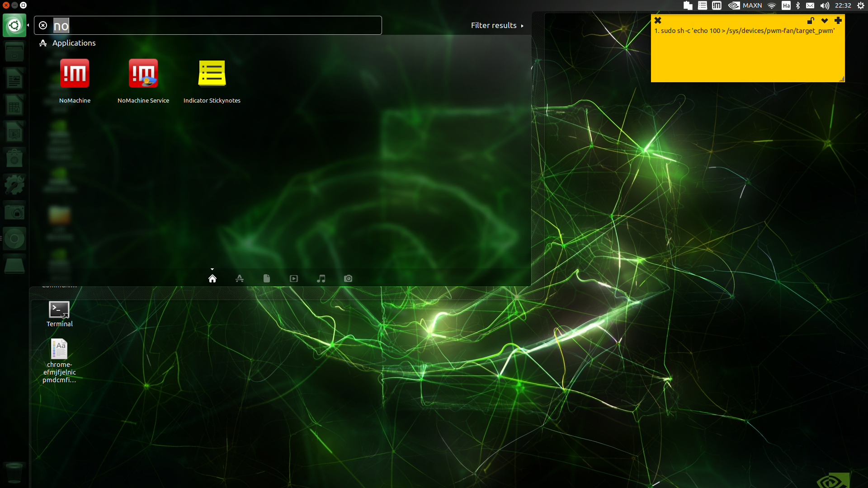Click into the Dash search field
This screenshot has width=868, height=488.
tap(217, 25)
